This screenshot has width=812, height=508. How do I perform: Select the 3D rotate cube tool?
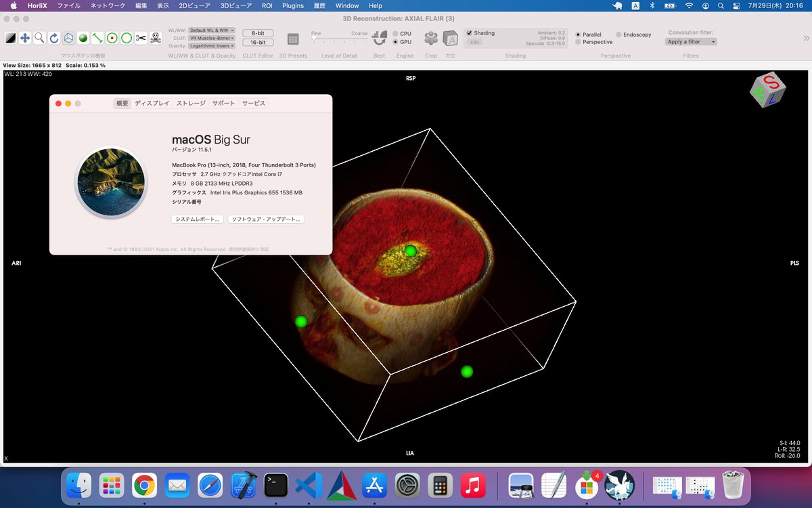tap(69, 38)
